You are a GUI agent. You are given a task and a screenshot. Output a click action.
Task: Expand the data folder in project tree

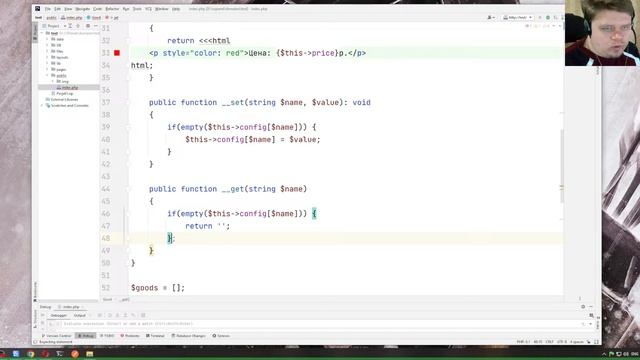point(47,39)
